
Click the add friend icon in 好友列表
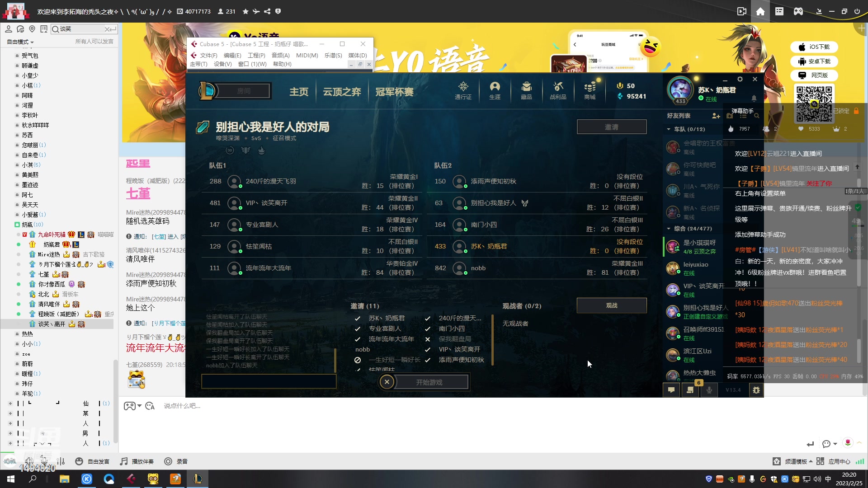coord(716,116)
